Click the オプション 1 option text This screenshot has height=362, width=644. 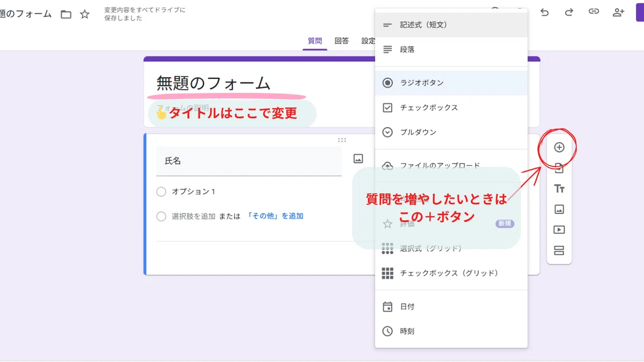click(193, 191)
